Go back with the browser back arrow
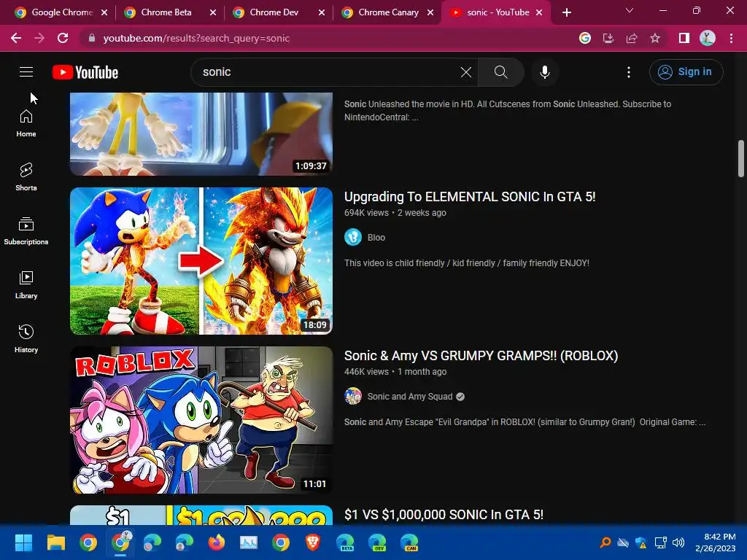This screenshot has height=560, width=747. [x=16, y=38]
